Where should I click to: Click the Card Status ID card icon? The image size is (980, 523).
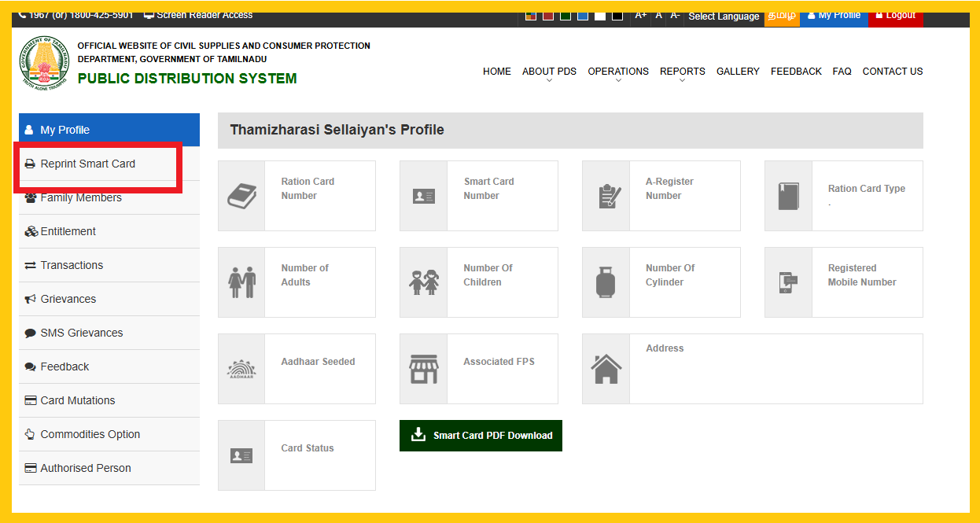pyautogui.click(x=241, y=455)
